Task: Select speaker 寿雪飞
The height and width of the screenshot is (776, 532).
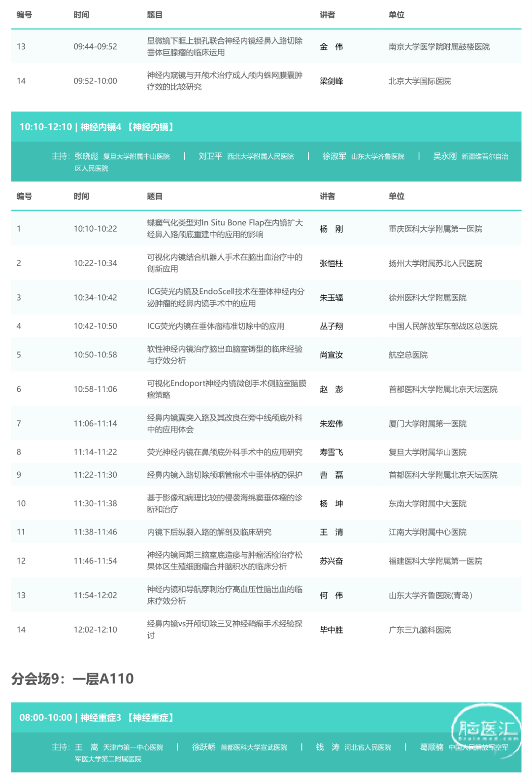Action: (332, 453)
